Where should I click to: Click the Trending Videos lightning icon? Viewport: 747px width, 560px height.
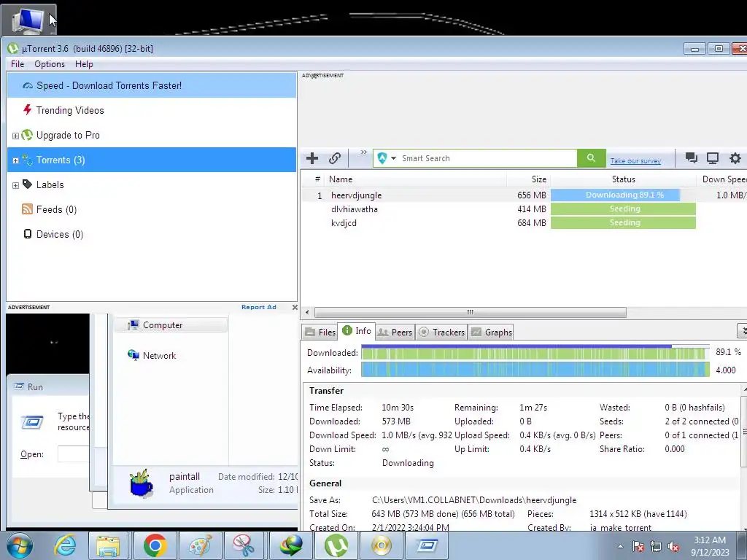28,110
